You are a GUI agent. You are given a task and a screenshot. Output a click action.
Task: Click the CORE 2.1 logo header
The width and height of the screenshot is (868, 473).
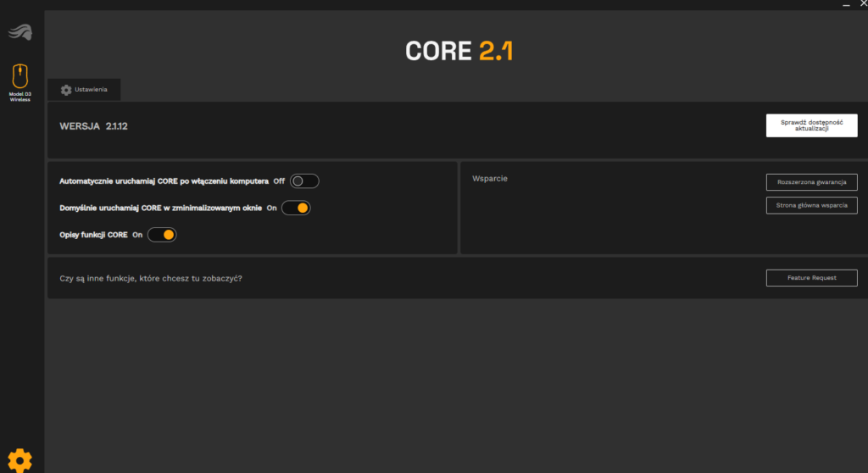point(459,51)
